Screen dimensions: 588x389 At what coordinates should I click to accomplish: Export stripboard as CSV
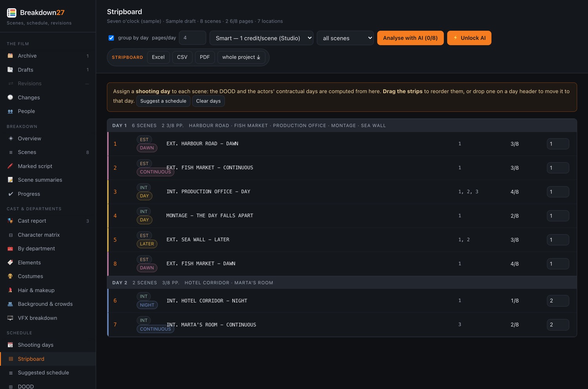(x=182, y=57)
